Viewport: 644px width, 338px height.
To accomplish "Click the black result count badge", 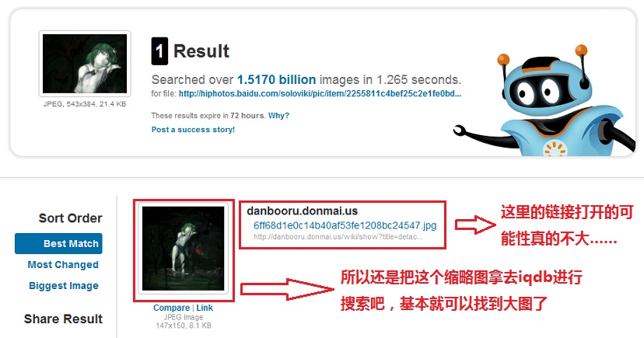I will [x=159, y=51].
